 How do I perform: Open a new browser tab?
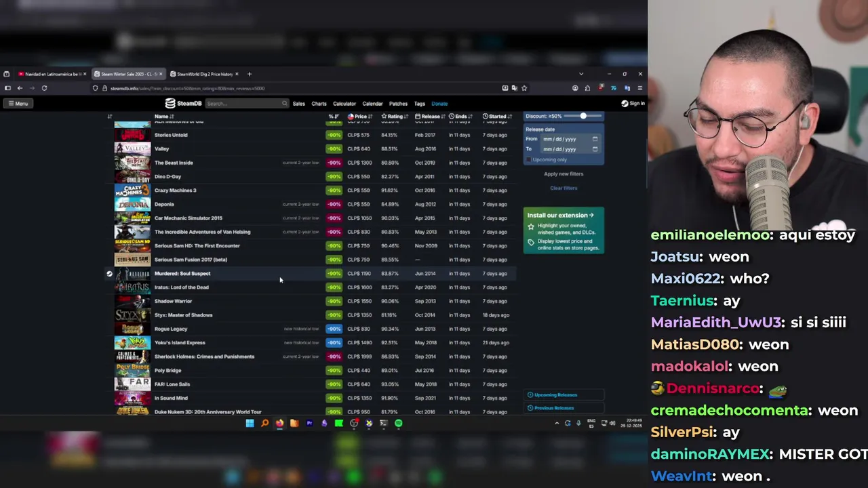[x=249, y=74]
